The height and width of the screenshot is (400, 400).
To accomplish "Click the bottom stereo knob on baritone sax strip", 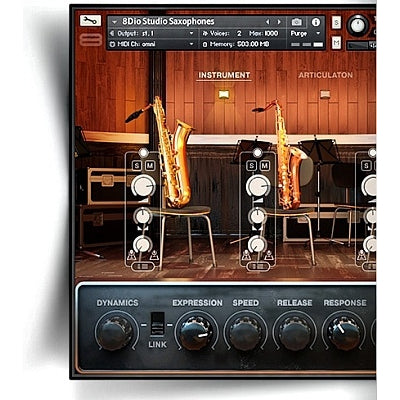I will click(x=143, y=245).
